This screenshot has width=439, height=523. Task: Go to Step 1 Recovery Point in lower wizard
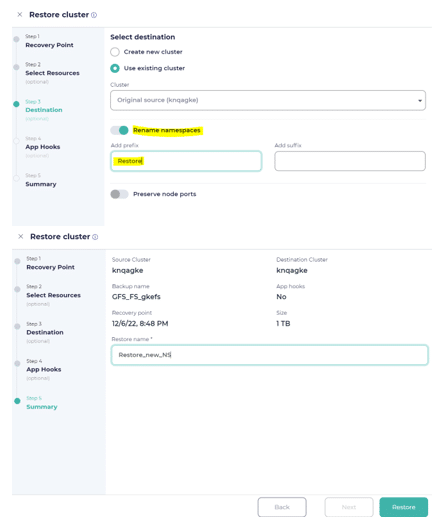click(50, 264)
